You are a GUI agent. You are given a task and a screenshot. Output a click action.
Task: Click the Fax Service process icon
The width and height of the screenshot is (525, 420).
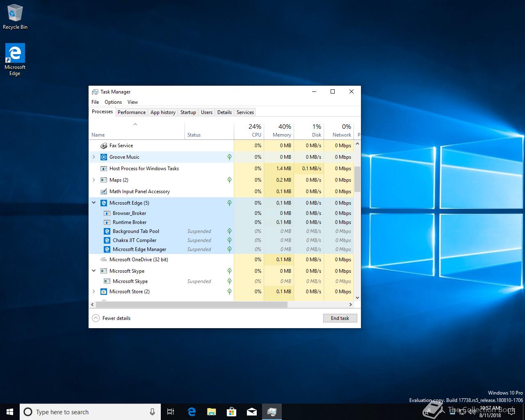point(104,146)
